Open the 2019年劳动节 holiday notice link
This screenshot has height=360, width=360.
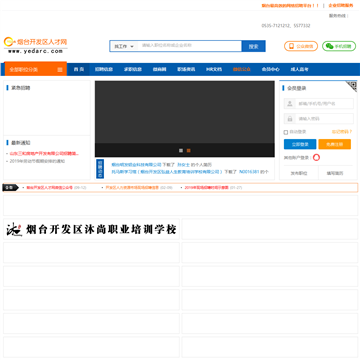click(37, 161)
